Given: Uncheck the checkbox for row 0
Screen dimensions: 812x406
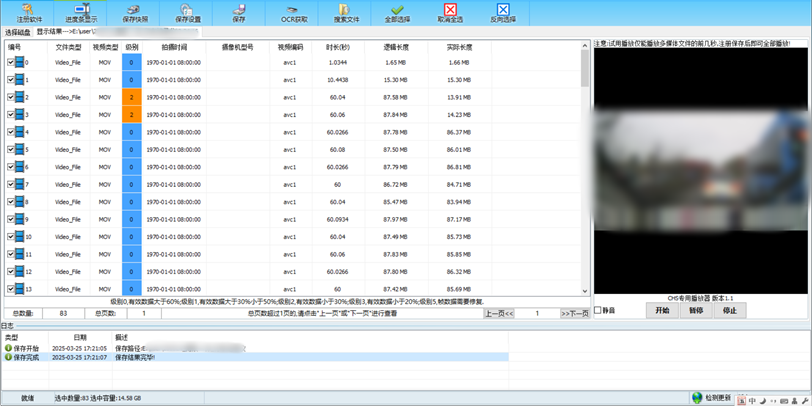Looking at the screenshot, I should (11, 62).
